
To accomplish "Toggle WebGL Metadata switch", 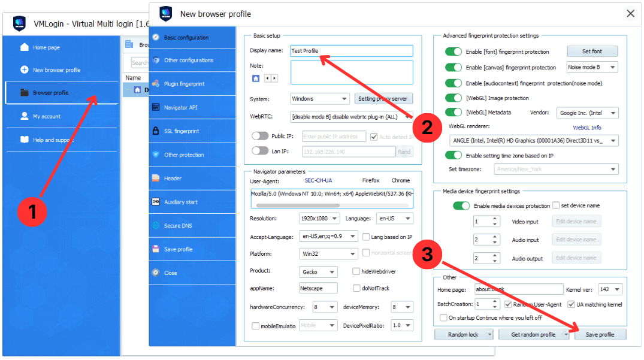I will [x=453, y=112].
